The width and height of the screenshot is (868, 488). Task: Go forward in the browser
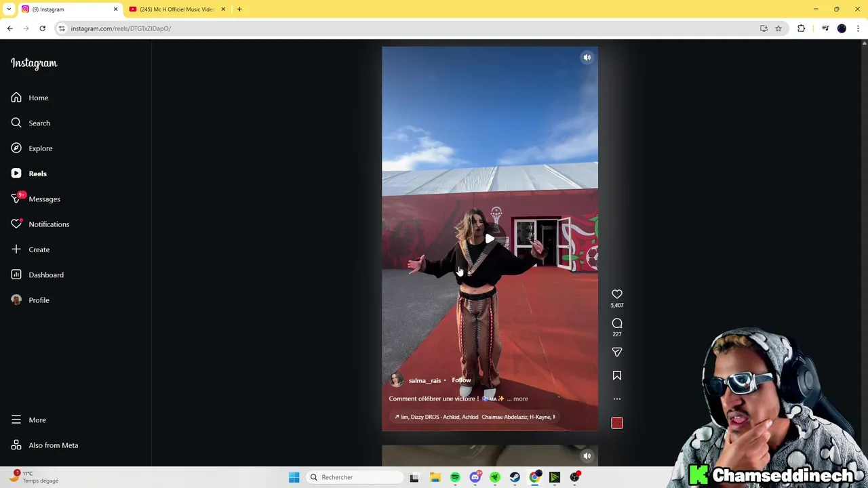point(26,28)
